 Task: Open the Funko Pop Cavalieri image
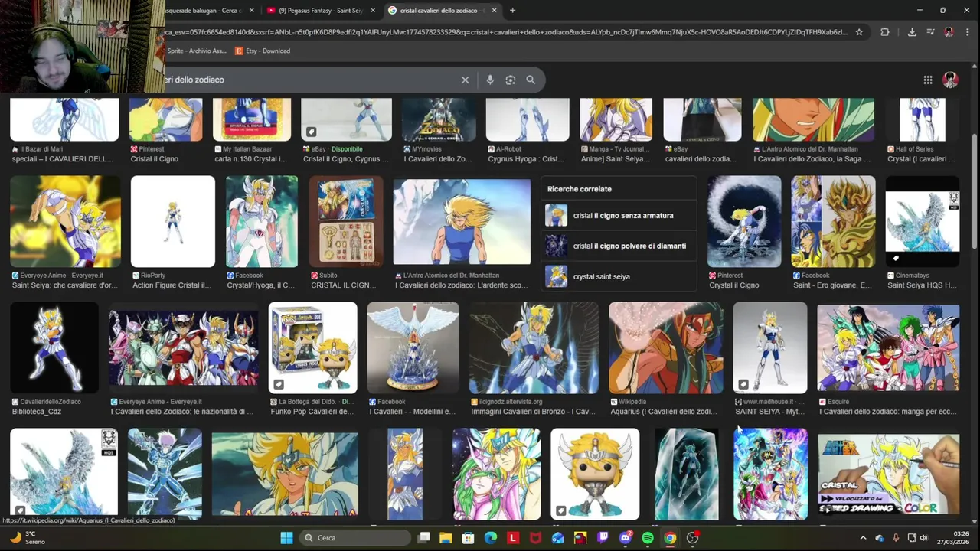click(313, 347)
